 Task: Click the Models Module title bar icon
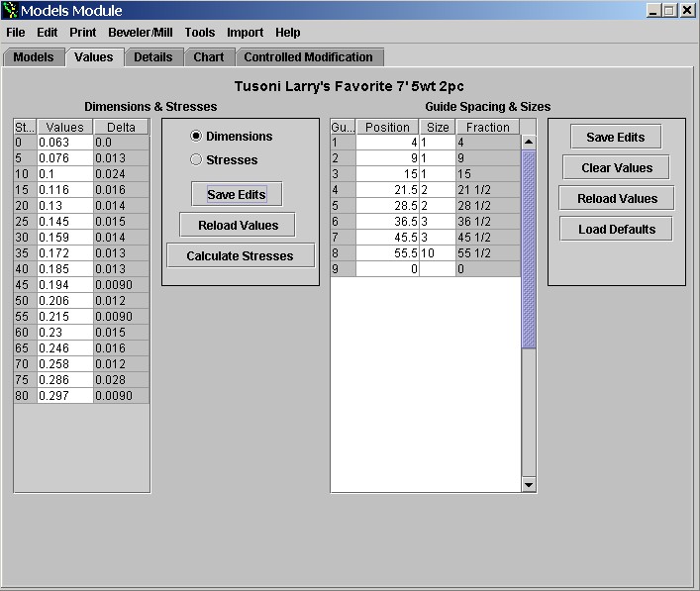pos(11,11)
